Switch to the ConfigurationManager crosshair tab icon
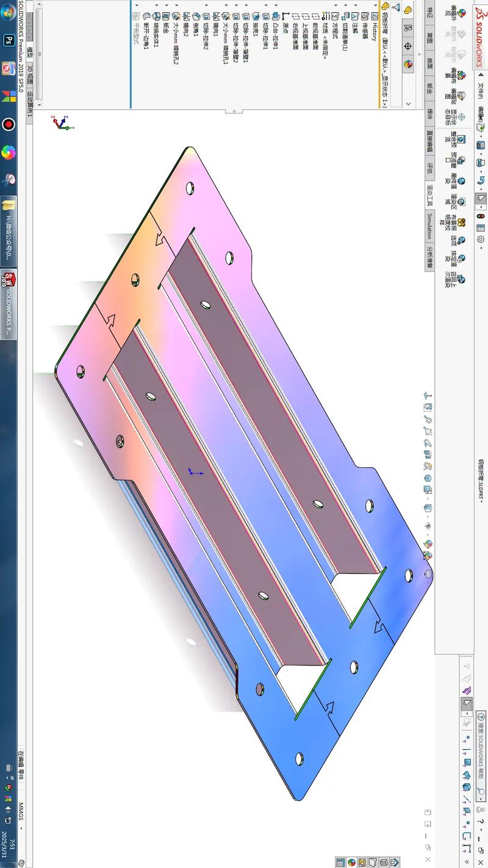 408,46
